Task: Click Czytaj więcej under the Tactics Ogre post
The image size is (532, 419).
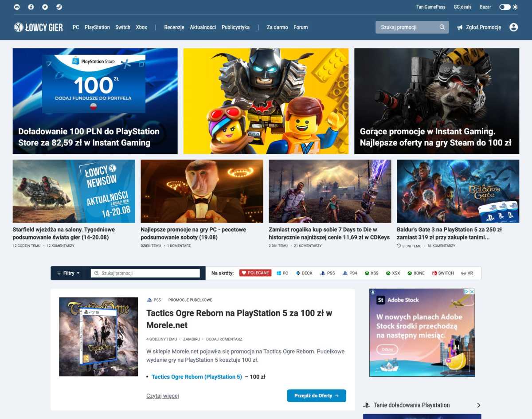Action: click(x=163, y=396)
